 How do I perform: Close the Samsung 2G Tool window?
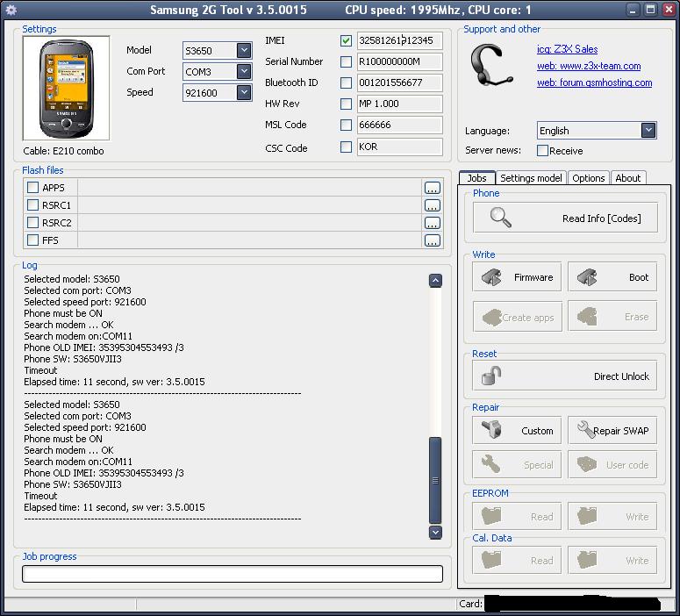(x=669, y=10)
